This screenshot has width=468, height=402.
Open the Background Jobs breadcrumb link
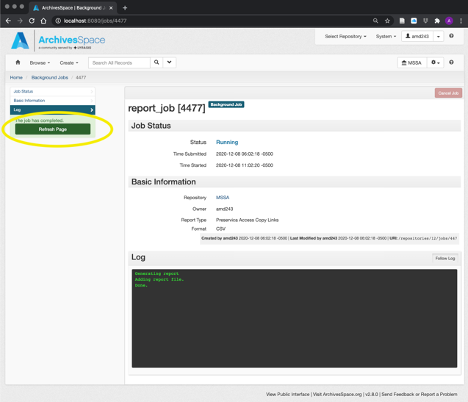click(50, 77)
